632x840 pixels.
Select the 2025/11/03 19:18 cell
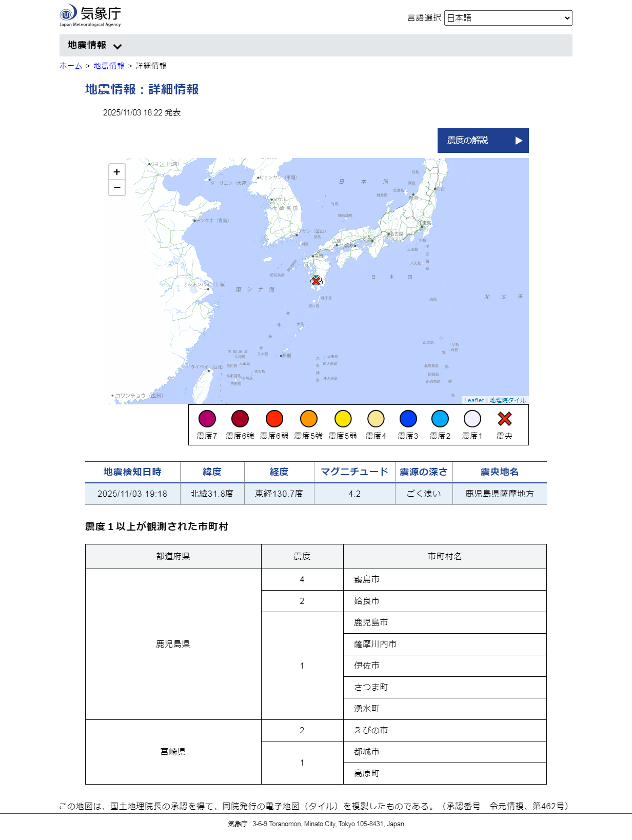pyautogui.click(x=132, y=494)
